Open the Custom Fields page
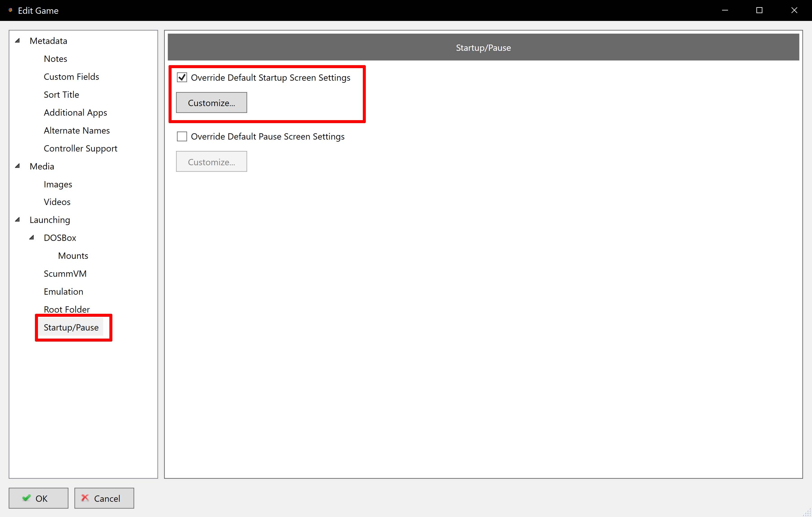 [71, 77]
